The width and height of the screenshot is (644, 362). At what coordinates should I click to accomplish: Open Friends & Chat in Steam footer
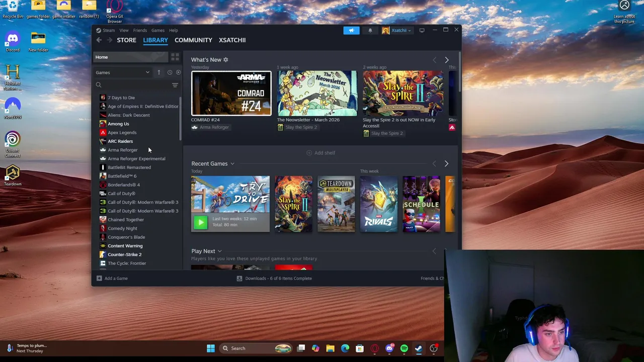(432, 278)
